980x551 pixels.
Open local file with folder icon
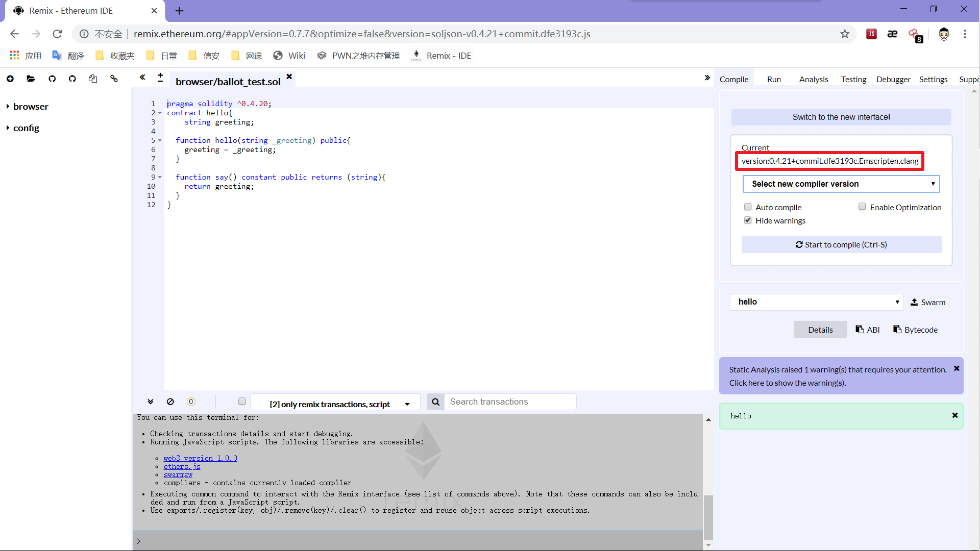(31, 79)
